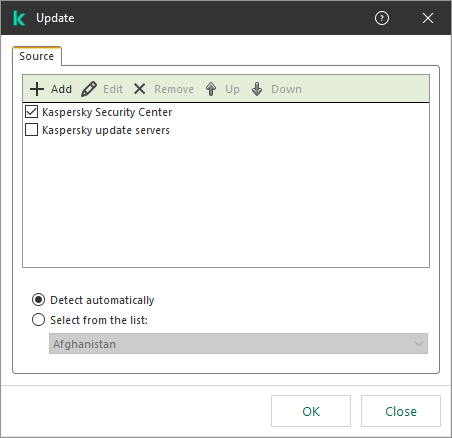Click the Add label in toolbar
This screenshot has height=438, width=452.
(61, 89)
